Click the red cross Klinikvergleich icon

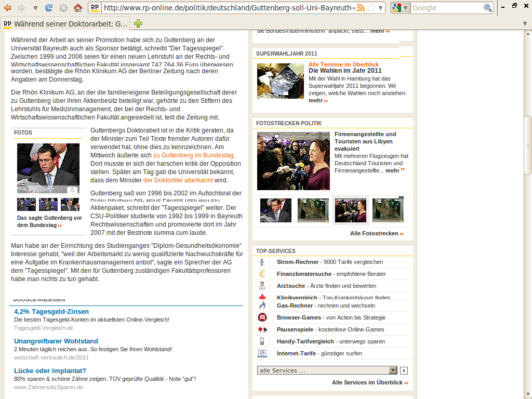coord(262,297)
